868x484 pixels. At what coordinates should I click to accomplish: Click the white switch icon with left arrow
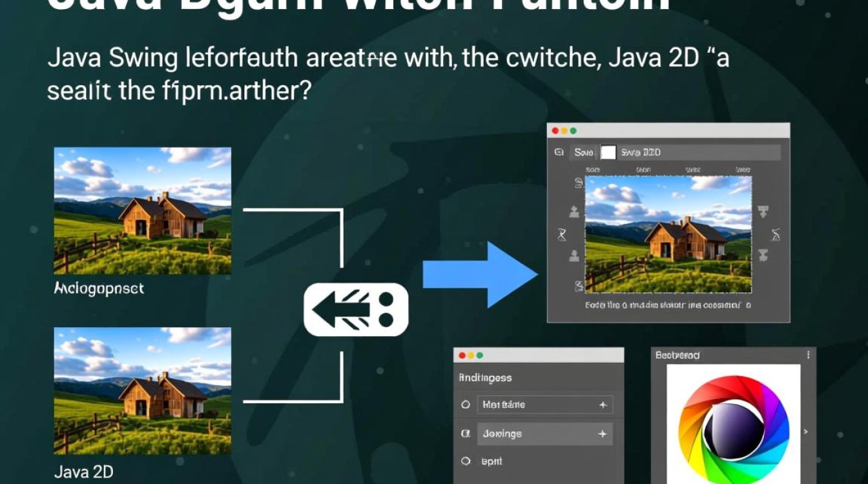pyautogui.click(x=356, y=310)
